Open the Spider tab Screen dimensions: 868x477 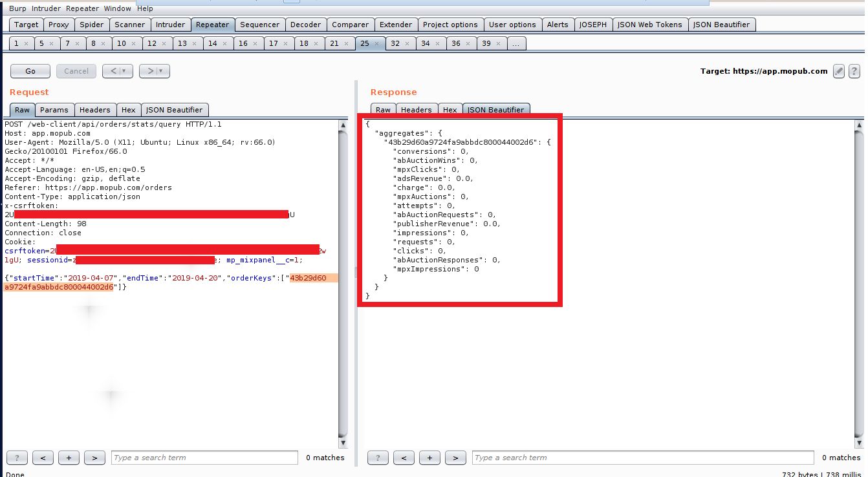[92, 25]
